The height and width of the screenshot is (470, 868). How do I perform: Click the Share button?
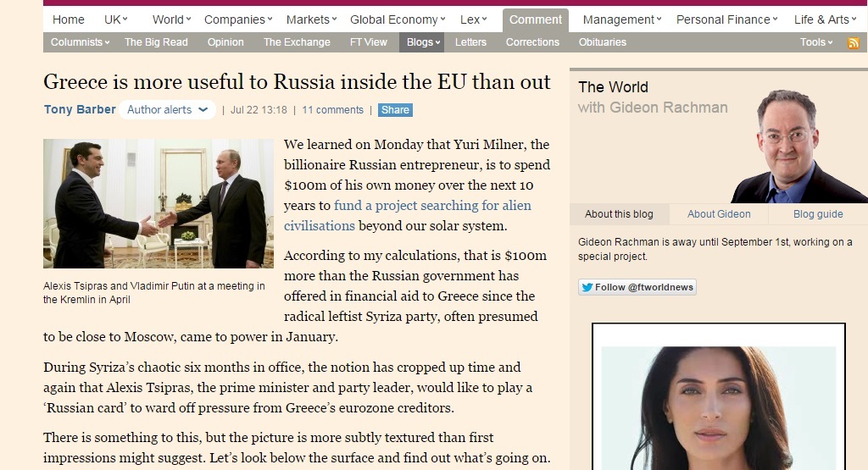click(395, 110)
